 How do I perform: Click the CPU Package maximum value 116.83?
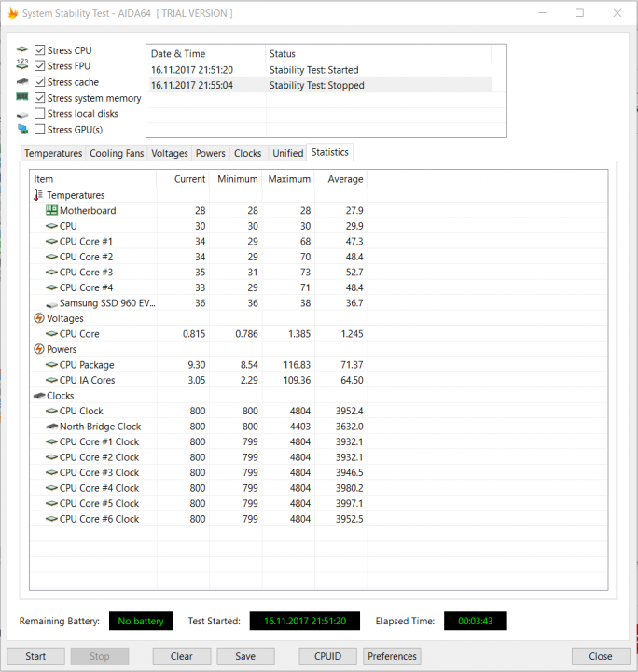pos(297,365)
